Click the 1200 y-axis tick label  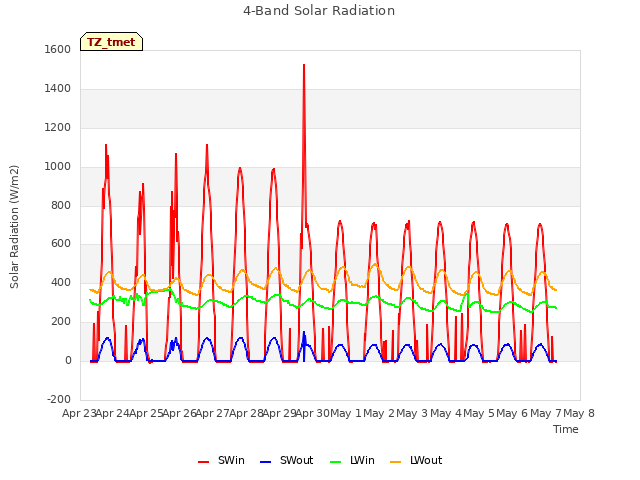coord(58,127)
